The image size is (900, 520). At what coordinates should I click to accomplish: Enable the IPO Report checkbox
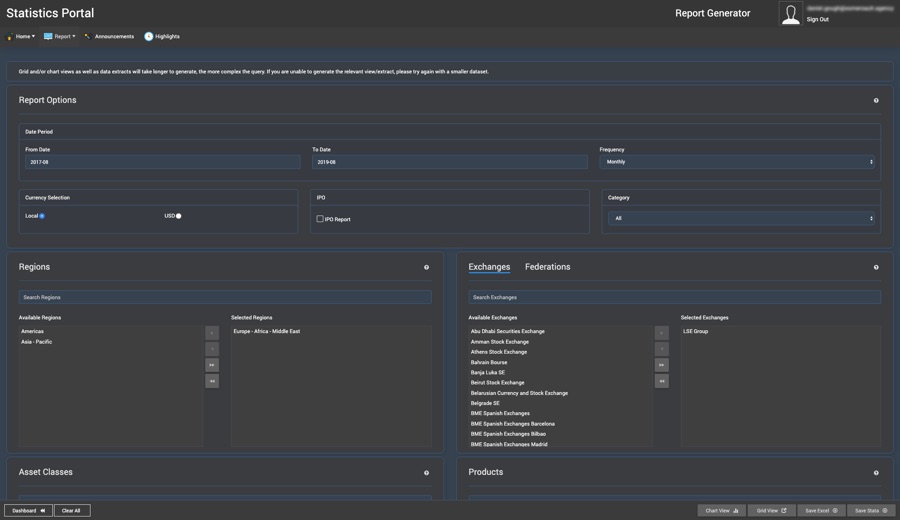pyautogui.click(x=320, y=219)
